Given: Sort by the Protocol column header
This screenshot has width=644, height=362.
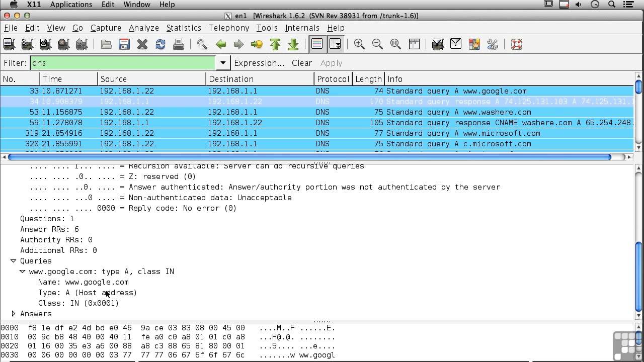Looking at the screenshot, I should 333,79.
